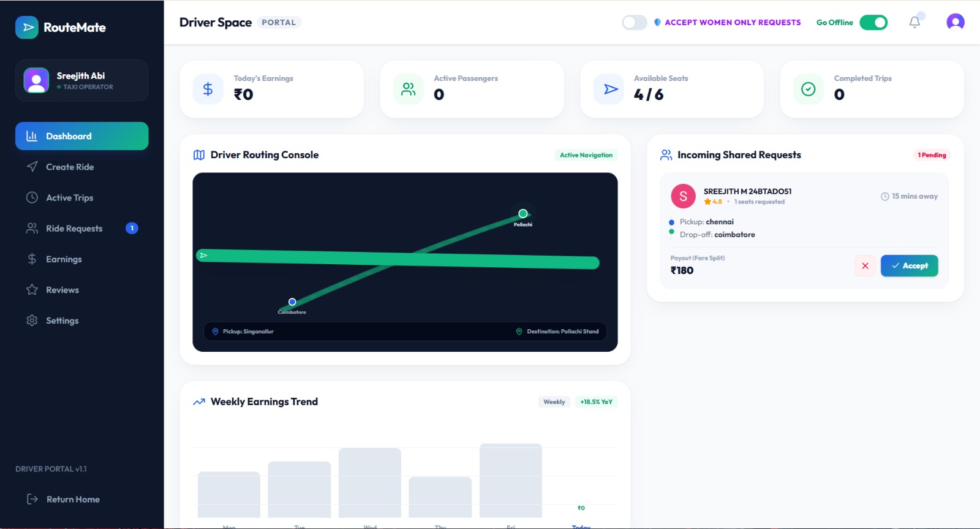
Task: Click the Active Passengers people icon
Action: point(409,89)
